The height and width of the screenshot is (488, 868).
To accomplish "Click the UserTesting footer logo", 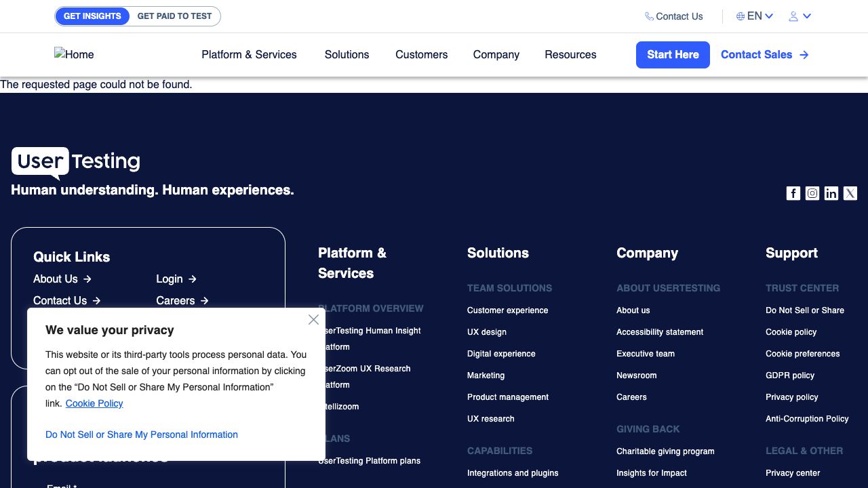I will [x=76, y=162].
